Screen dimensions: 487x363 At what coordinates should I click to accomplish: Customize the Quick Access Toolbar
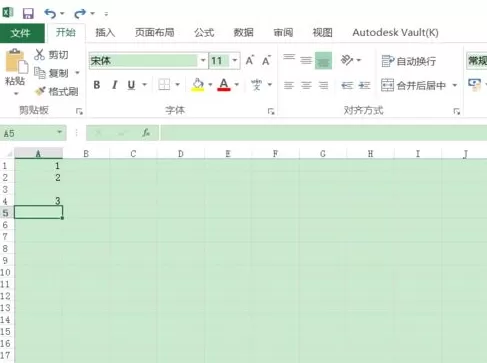[106, 14]
